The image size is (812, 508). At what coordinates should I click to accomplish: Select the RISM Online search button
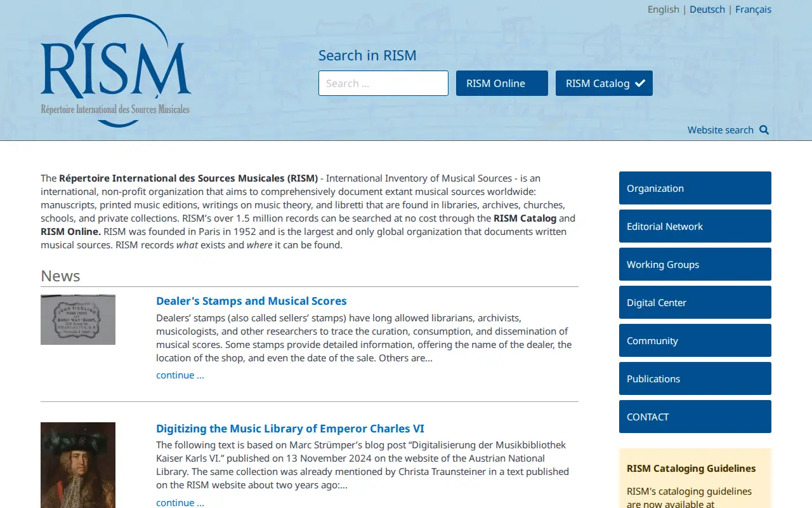[502, 83]
